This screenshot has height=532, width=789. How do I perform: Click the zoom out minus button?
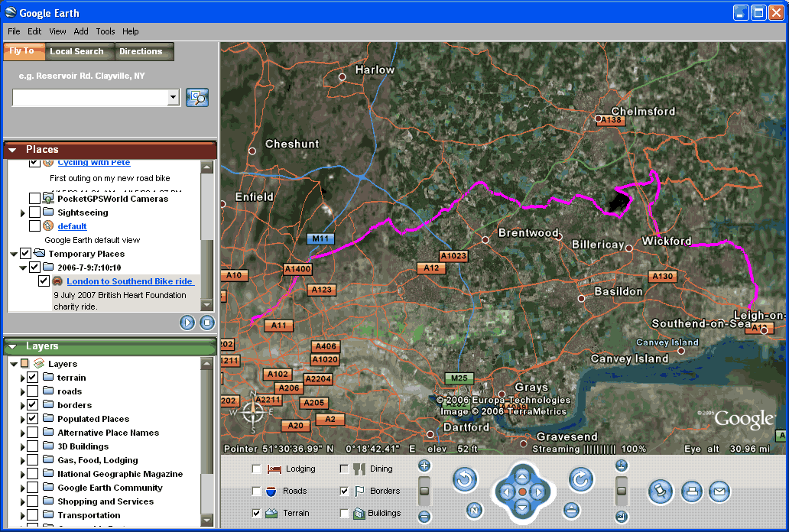[424, 517]
